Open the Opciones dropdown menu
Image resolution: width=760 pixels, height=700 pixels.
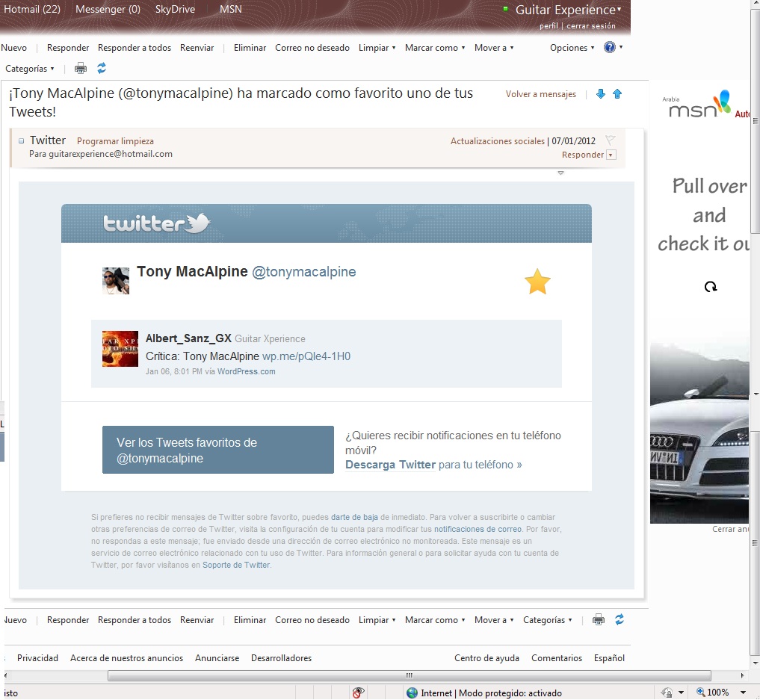pyautogui.click(x=572, y=48)
